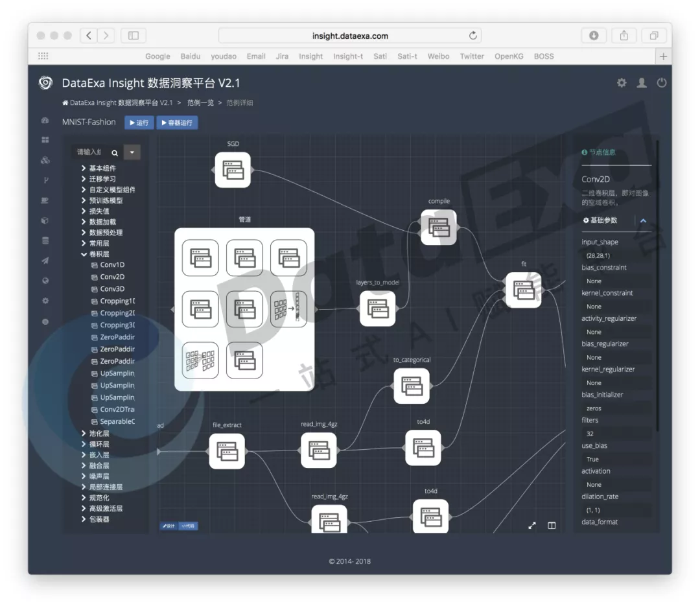Select the compile node
The image size is (700, 608).
click(439, 228)
